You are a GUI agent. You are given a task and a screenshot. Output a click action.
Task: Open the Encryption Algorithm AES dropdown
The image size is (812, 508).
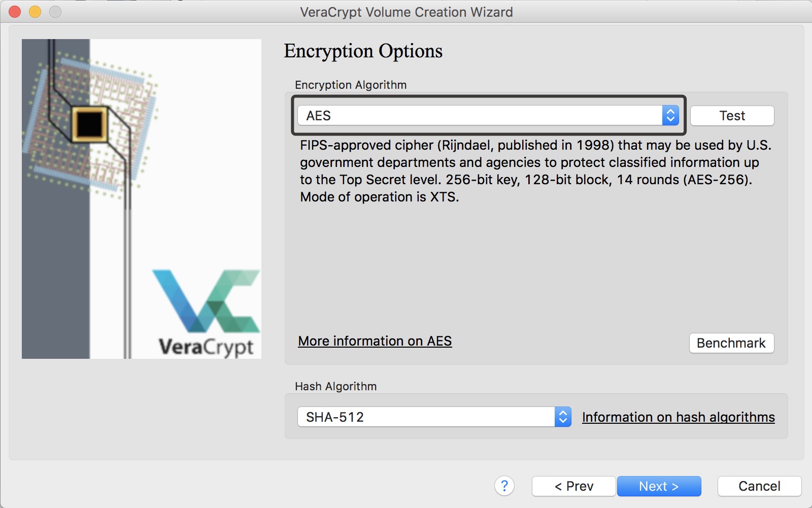[x=480, y=116]
